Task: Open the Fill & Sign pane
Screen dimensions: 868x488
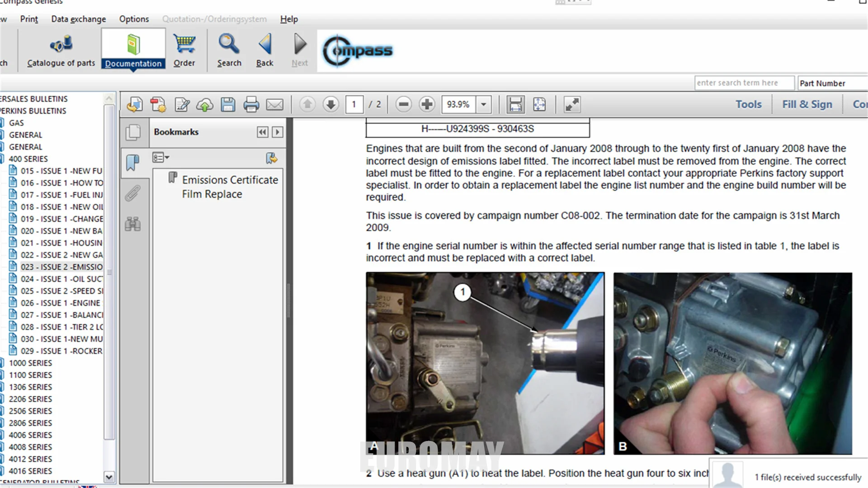Action: click(x=807, y=104)
